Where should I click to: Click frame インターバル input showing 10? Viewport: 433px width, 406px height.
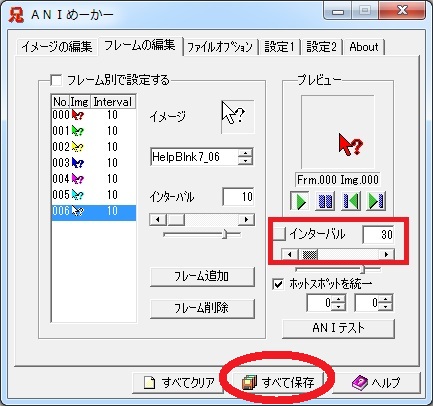(238, 197)
